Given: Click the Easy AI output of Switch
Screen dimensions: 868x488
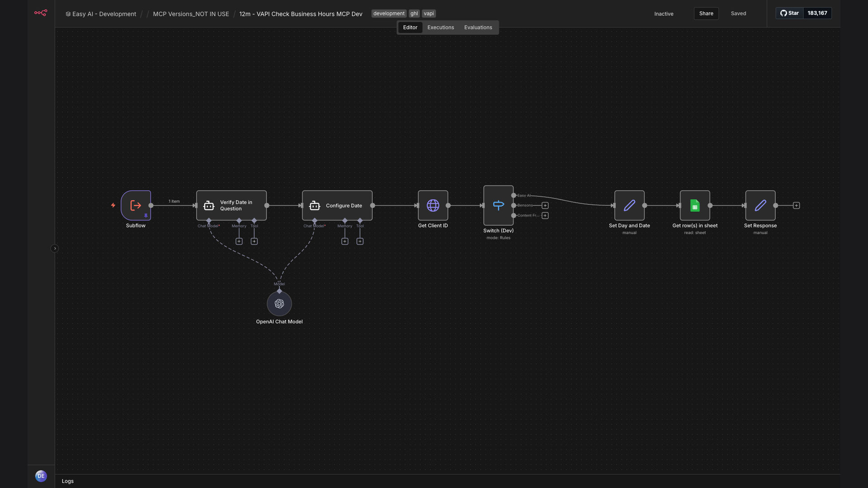Looking at the screenshot, I should 514,195.
